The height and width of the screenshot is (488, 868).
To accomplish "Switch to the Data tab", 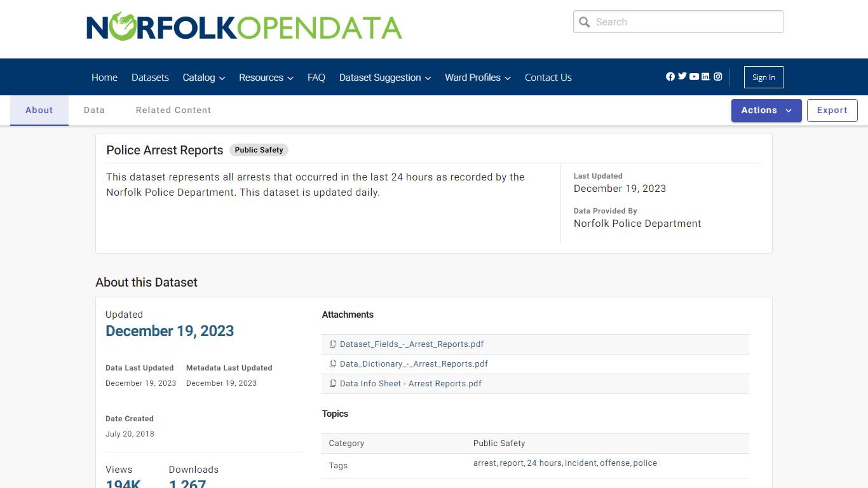I will click(94, 110).
